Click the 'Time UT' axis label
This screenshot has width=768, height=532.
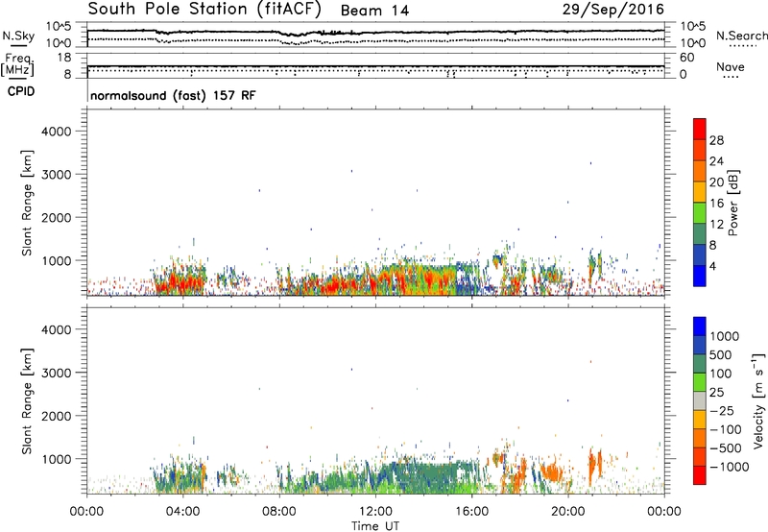pos(375,526)
